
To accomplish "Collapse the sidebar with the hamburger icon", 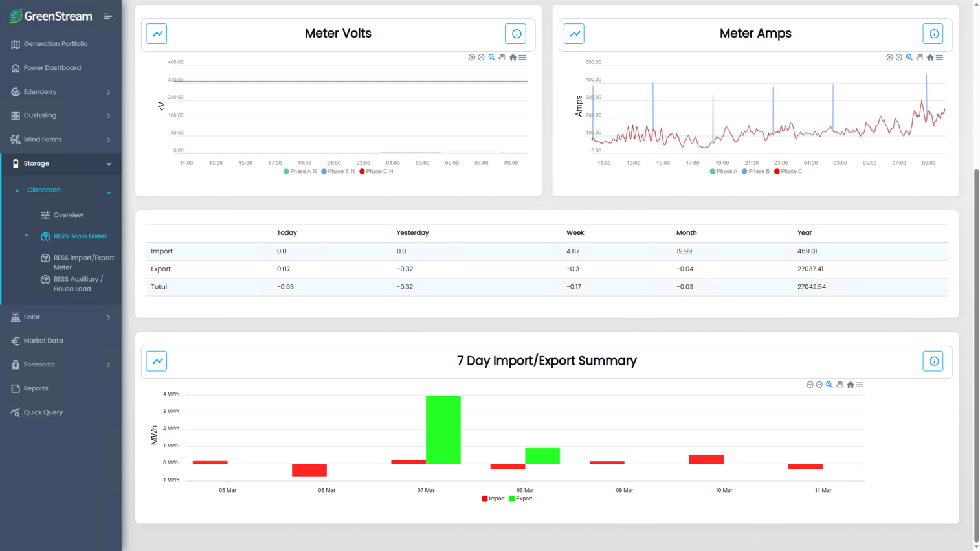I will (108, 16).
